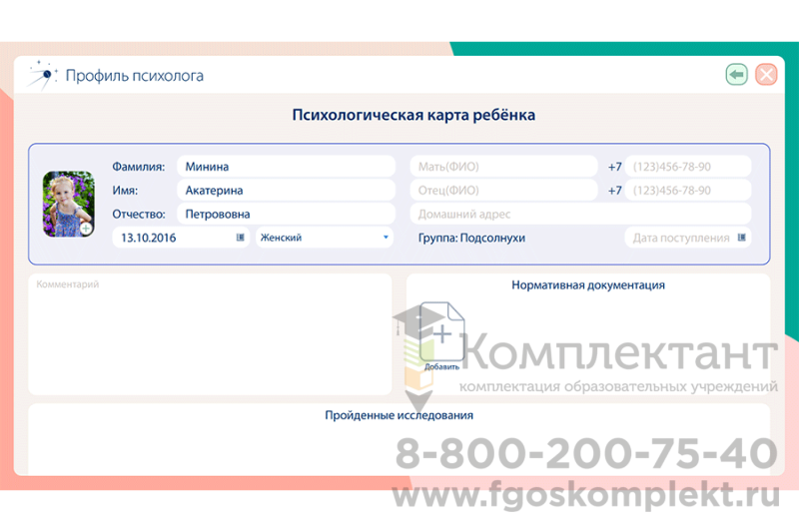
Task: Click the Фамилия field containing Минина
Action: [285, 167]
